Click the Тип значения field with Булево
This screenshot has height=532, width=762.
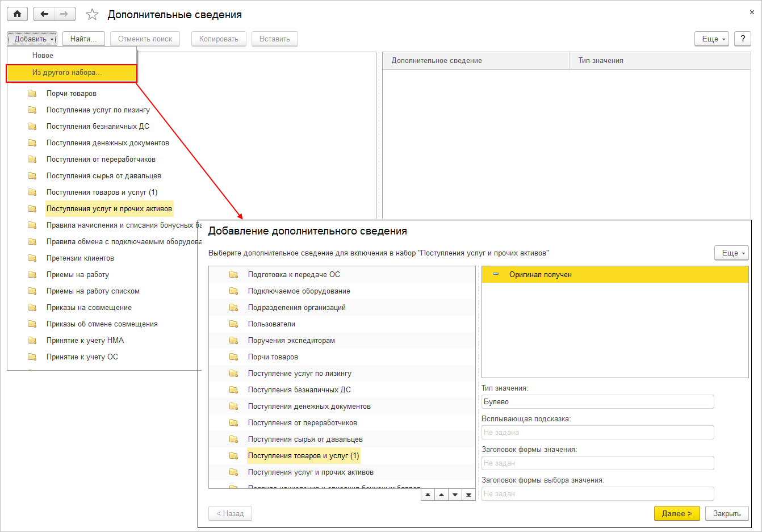tap(597, 401)
